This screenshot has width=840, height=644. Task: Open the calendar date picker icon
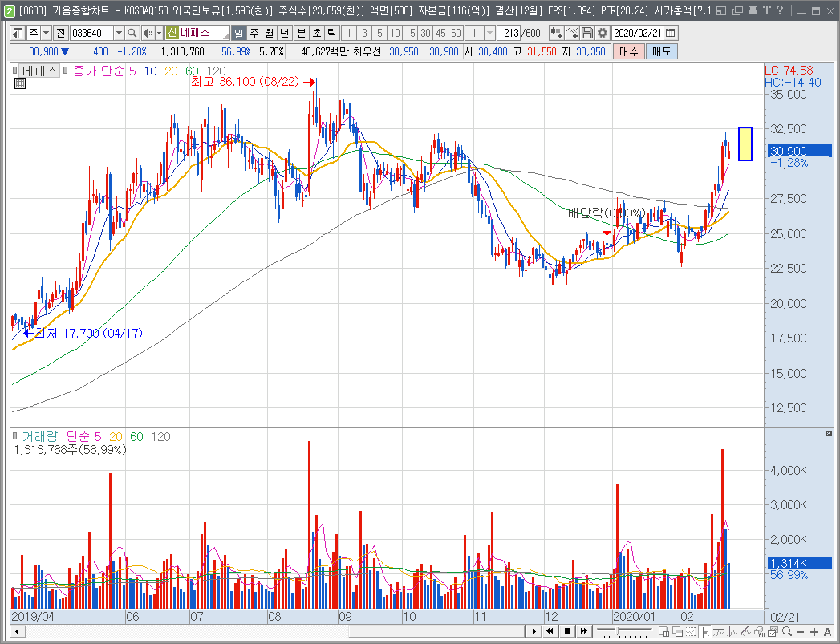point(670,33)
